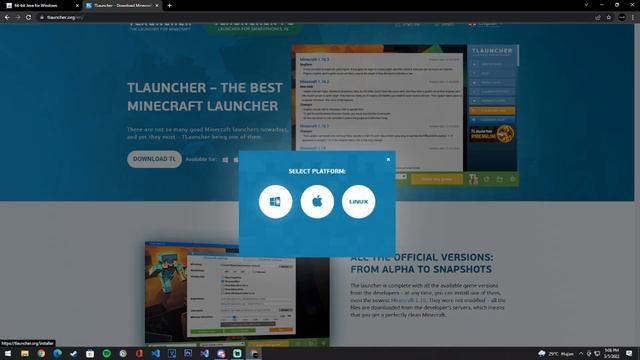Screen dimensions: 640x360
Task: Choose the Windows platform icon
Action: coord(276,202)
